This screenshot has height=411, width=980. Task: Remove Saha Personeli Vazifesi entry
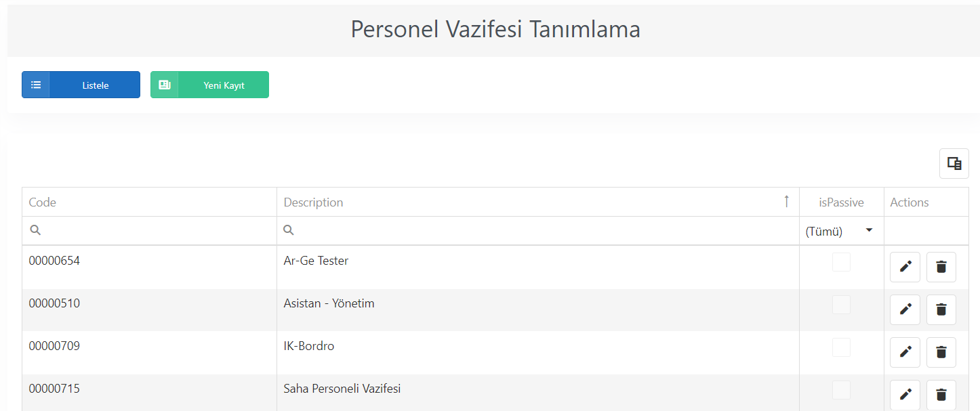click(941, 395)
